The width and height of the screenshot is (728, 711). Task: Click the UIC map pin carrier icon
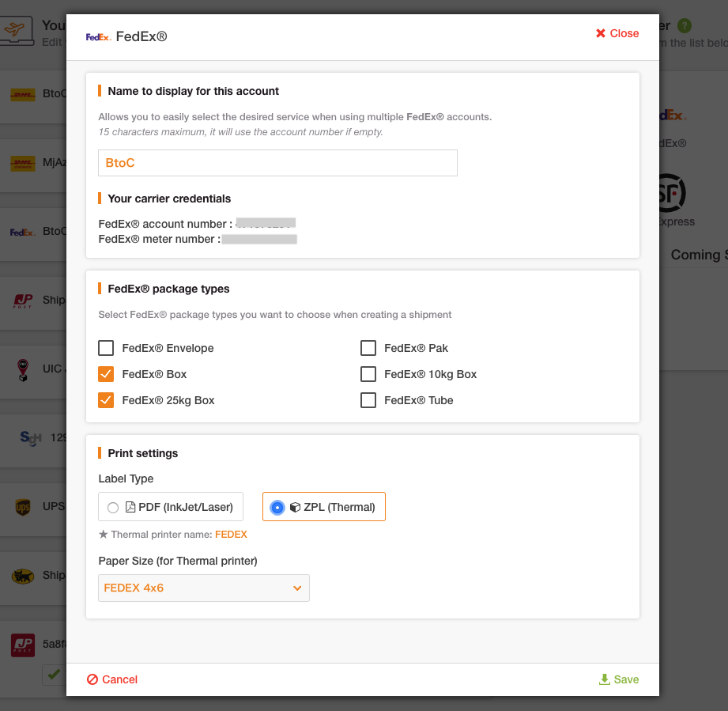click(23, 370)
